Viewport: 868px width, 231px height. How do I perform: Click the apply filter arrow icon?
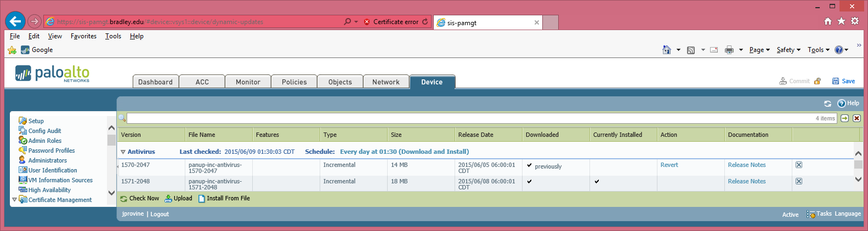[x=845, y=118]
